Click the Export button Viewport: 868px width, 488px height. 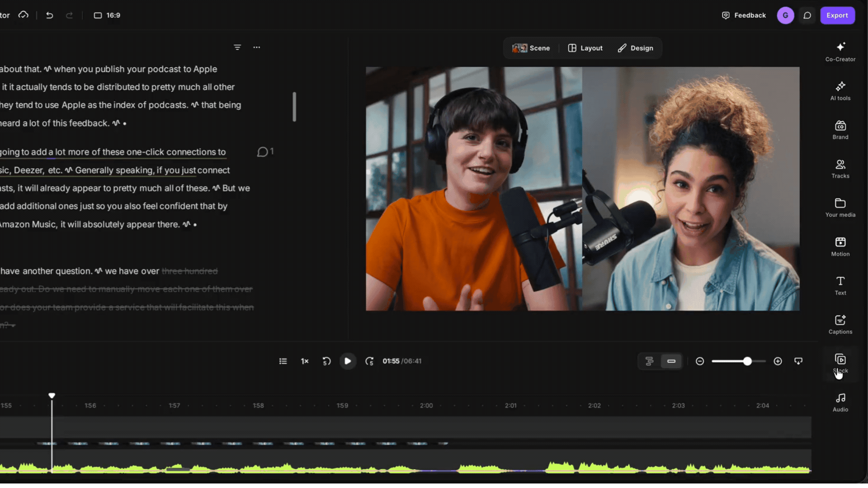pyautogui.click(x=837, y=15)
